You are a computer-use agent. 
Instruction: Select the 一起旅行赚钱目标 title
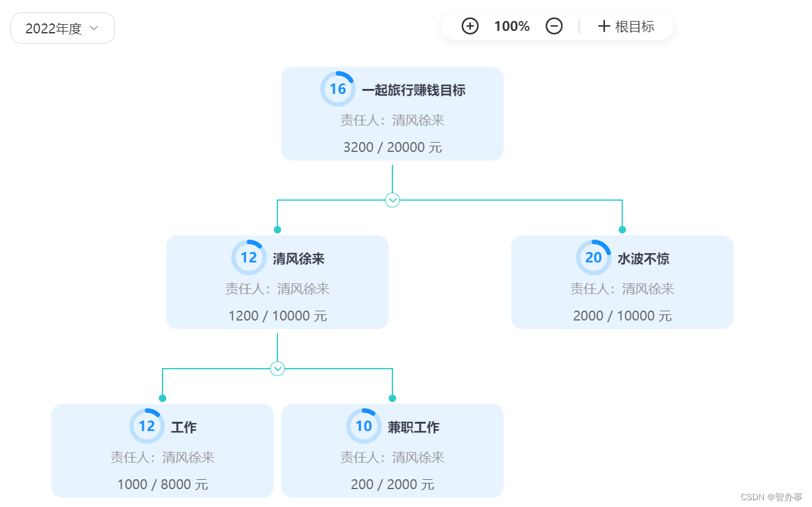pyautogui.click(x=413, y=90)
